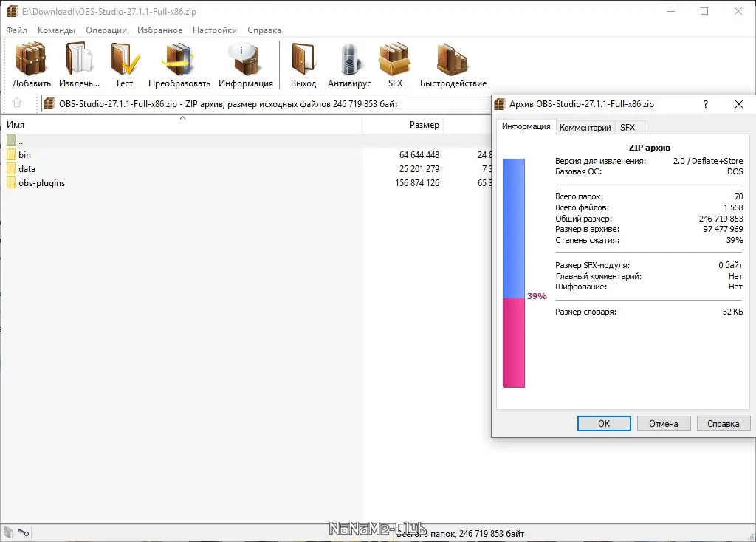Select the Информация tab in dialog
Viewport: 756px width, 542px height.
526,126
